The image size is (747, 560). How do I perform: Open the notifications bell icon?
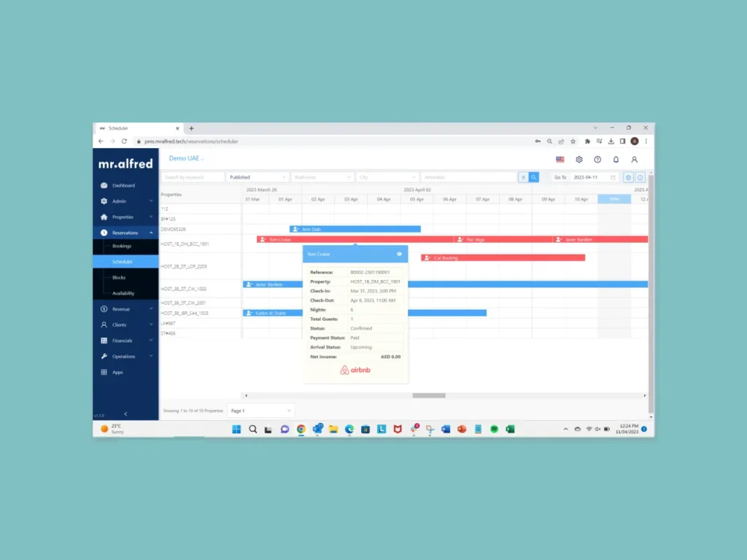[x=616, y=159]
